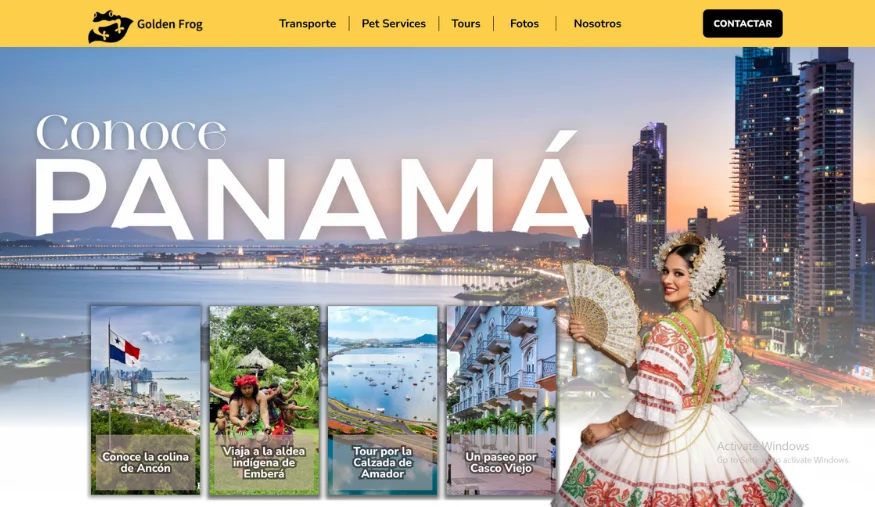
Task: Navigate to the Nosotros page
Action: click(x=597, y=23)
